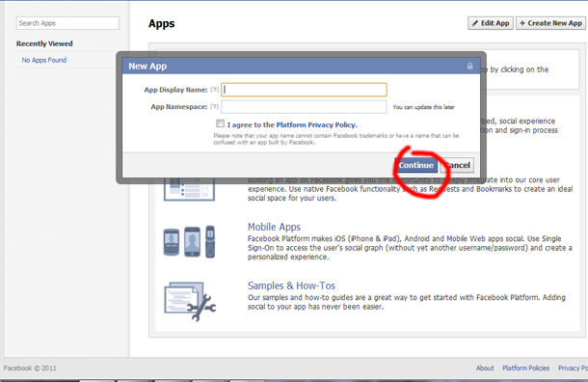Click the Create New App button

(550, 23)
